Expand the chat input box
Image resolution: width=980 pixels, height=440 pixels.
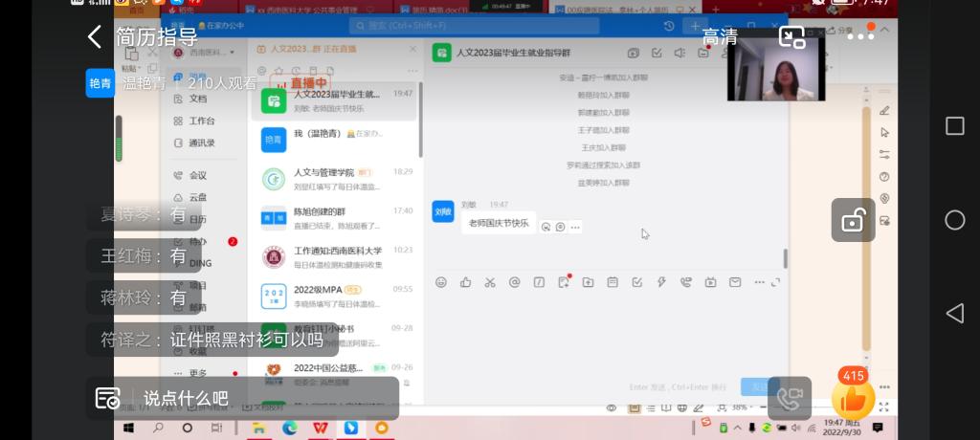pos(775,282)
